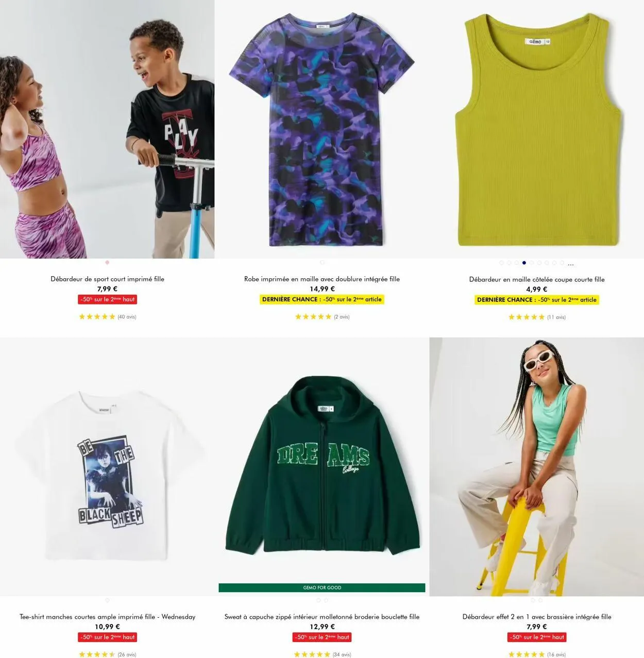The width and height of the screenshot is (644, 658).
Task: Select the first color dot under the ribbed tank
Action: (x=501, y=263)
